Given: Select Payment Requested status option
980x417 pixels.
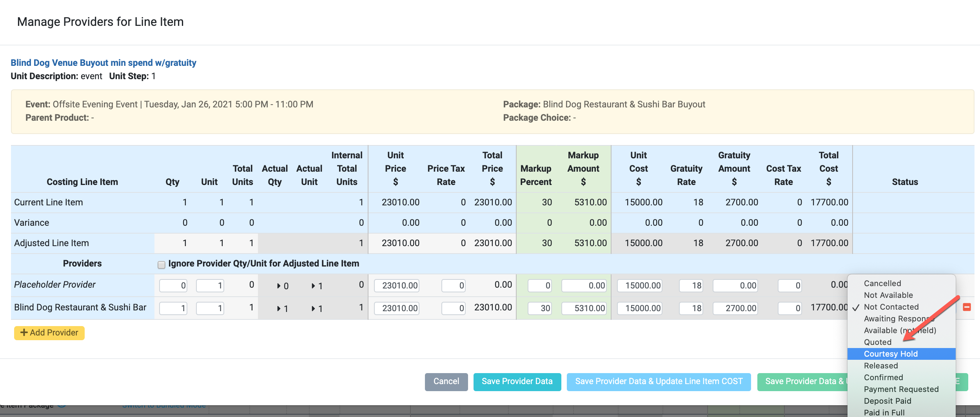Looking at the screenshot, I should click(x=901, y=389).
